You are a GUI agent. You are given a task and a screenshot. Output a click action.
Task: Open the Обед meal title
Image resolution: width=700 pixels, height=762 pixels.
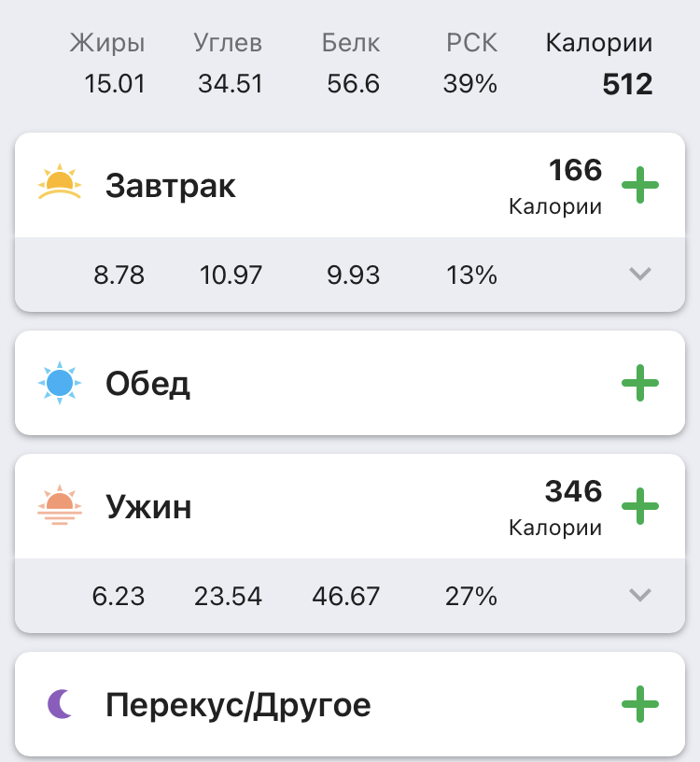tap(148, 384)
